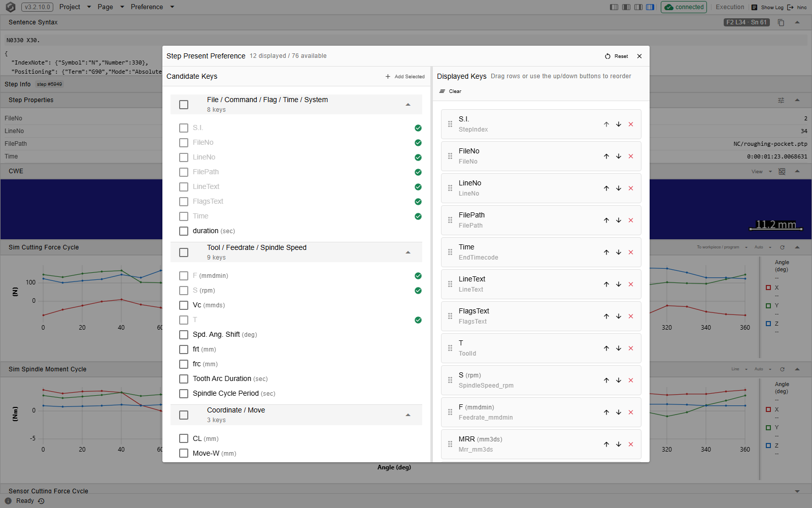Remove S.I. row from Displayed Keys
This screenshot has width=812, height=508.
[631, 124]
